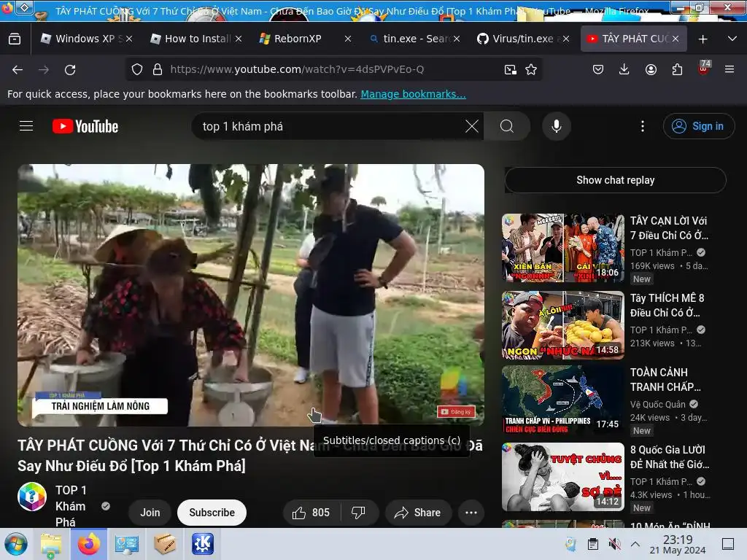Go back to previous page
Viewport: 747px width, 560px height.
pos(18,69)
